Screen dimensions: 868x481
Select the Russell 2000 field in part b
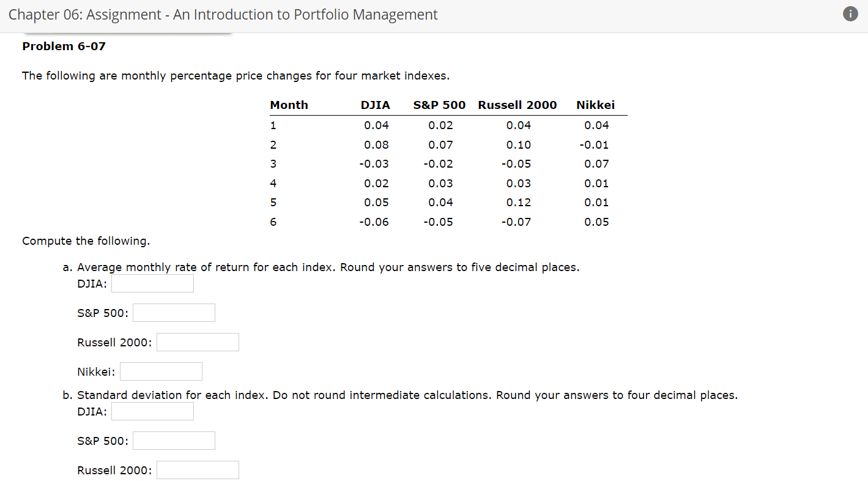tap(197, 469)
